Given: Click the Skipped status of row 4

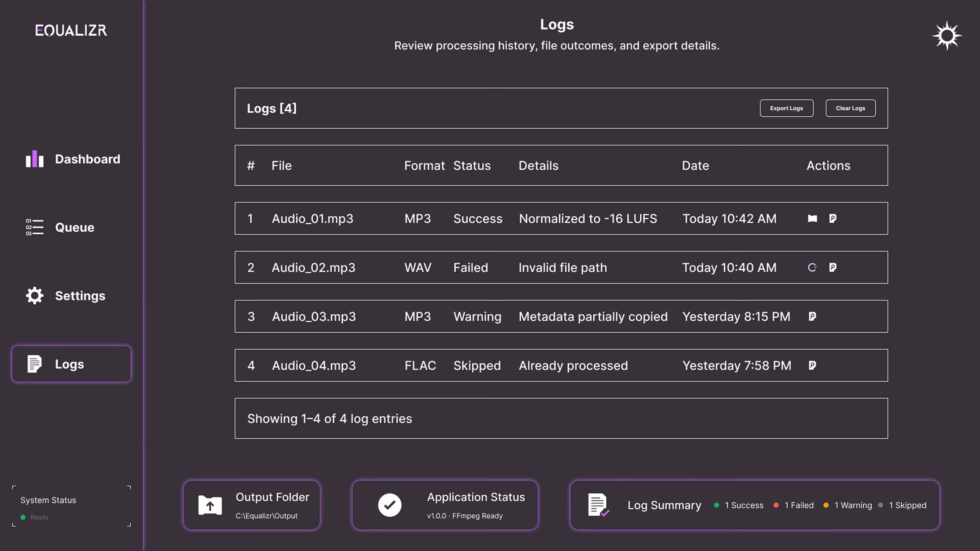Looking at the screenshot, I should point(477,366).
